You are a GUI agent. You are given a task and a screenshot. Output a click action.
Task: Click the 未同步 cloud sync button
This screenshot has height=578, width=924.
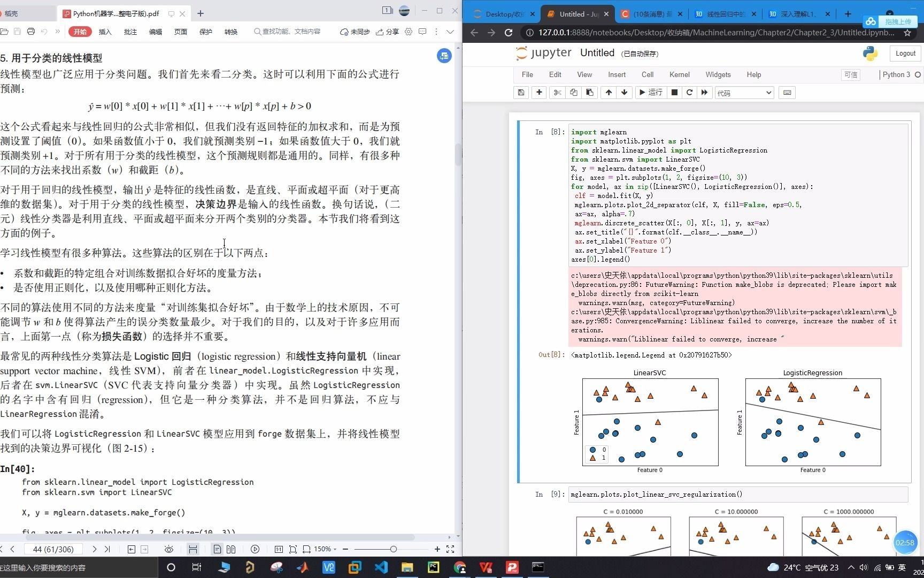[355, 32]
